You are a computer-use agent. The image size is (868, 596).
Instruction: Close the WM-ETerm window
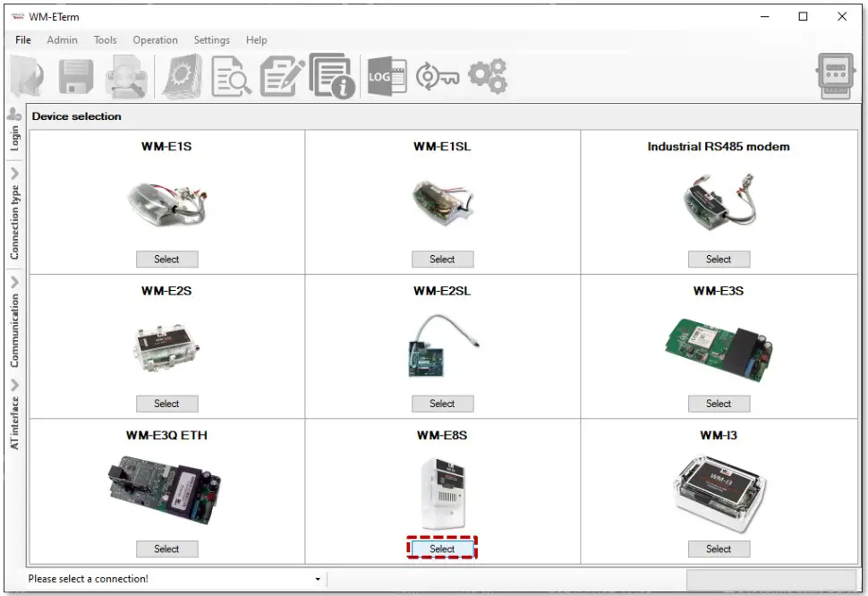tap(842, 17)
